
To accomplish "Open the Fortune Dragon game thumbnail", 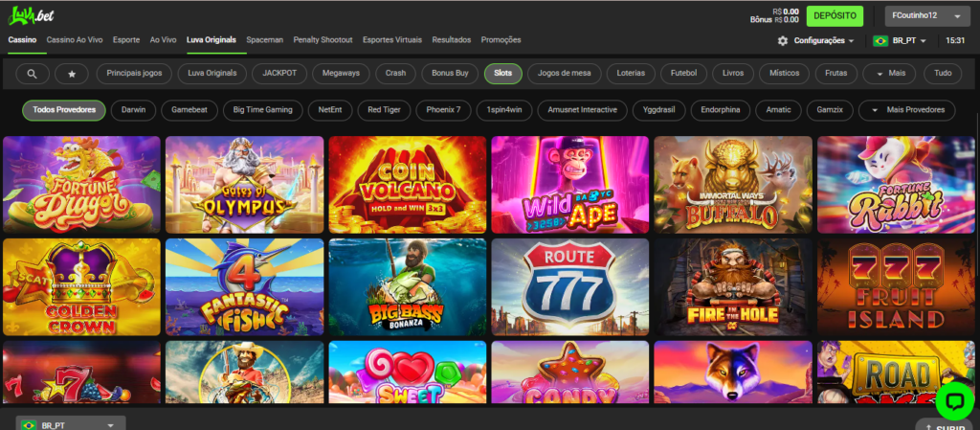I will 81,185.
